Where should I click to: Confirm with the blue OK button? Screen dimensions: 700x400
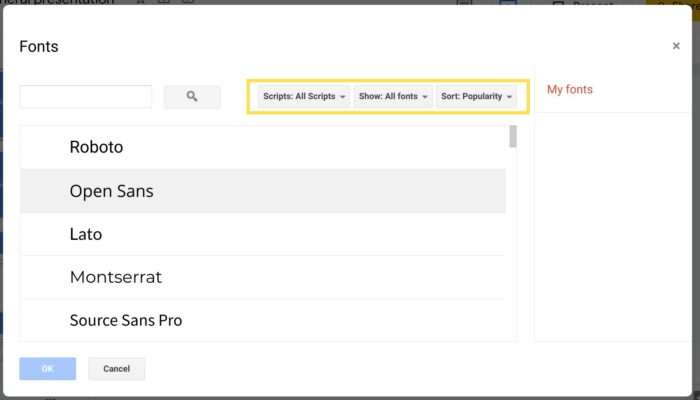pos(47,369)
